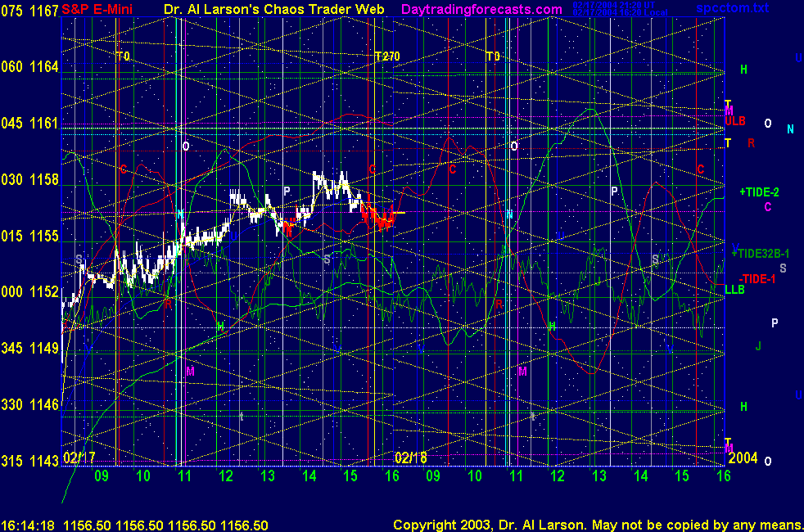Click the S&P E-Mini chart title
The width and height of the screenshot is (804, 532).
point(97,9)
